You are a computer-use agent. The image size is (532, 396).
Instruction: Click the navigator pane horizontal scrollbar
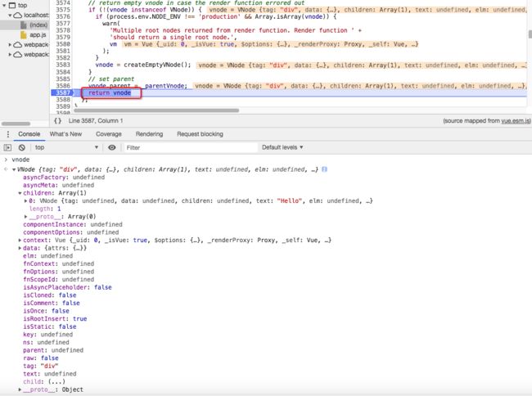[x=16, y=124]
